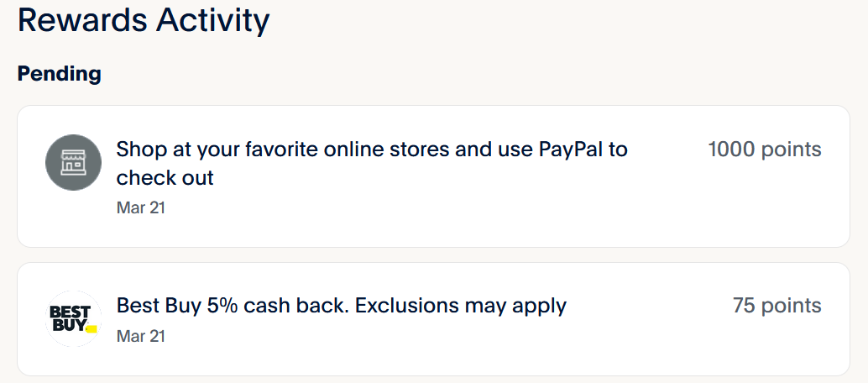Click "Exclusions may apply" text
868x383 pixels.
pos(461,306)
